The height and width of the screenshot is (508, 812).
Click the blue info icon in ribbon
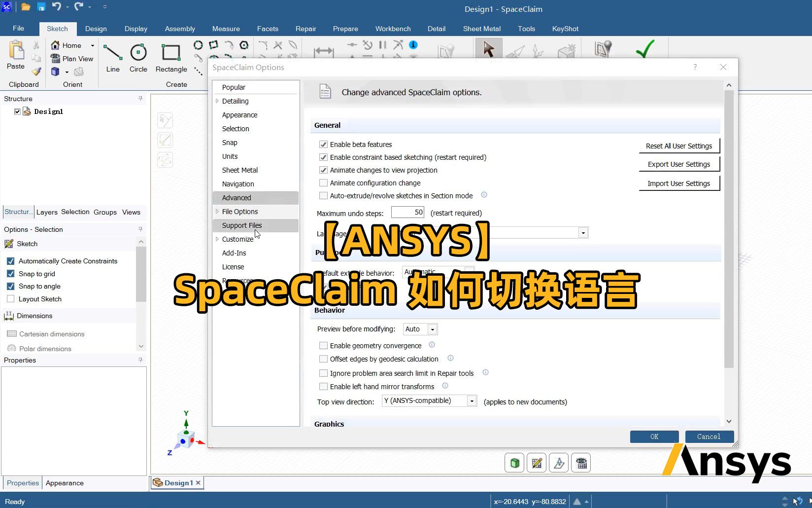413,45
